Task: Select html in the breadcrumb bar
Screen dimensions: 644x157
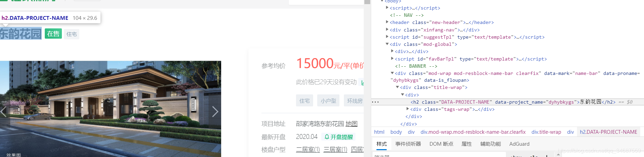Action: pyautogui.click(x=379, y=132)
